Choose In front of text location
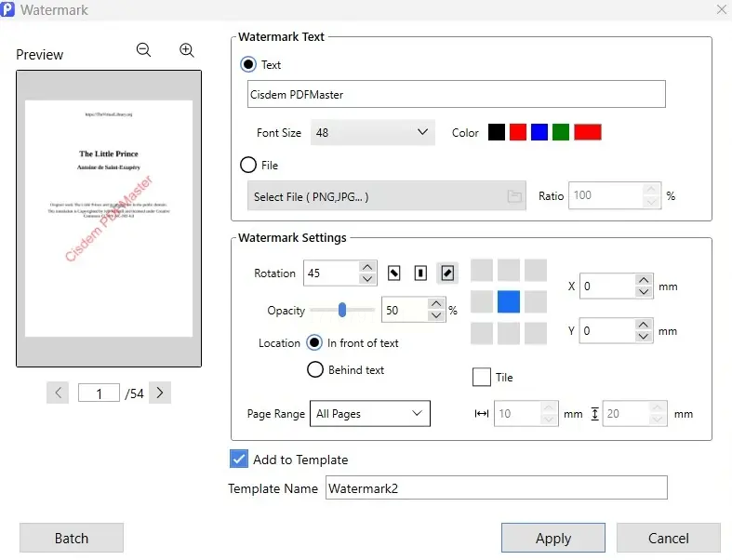The image size is (732, 560). [314, 343]
